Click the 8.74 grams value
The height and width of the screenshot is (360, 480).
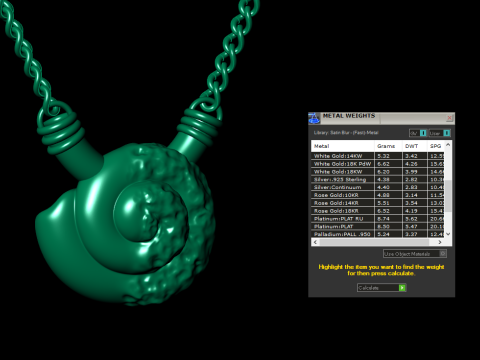[383, 219]
